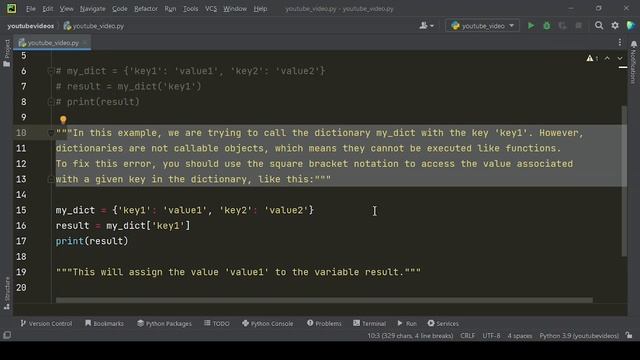Open the Refactor menu

point(146,9)
